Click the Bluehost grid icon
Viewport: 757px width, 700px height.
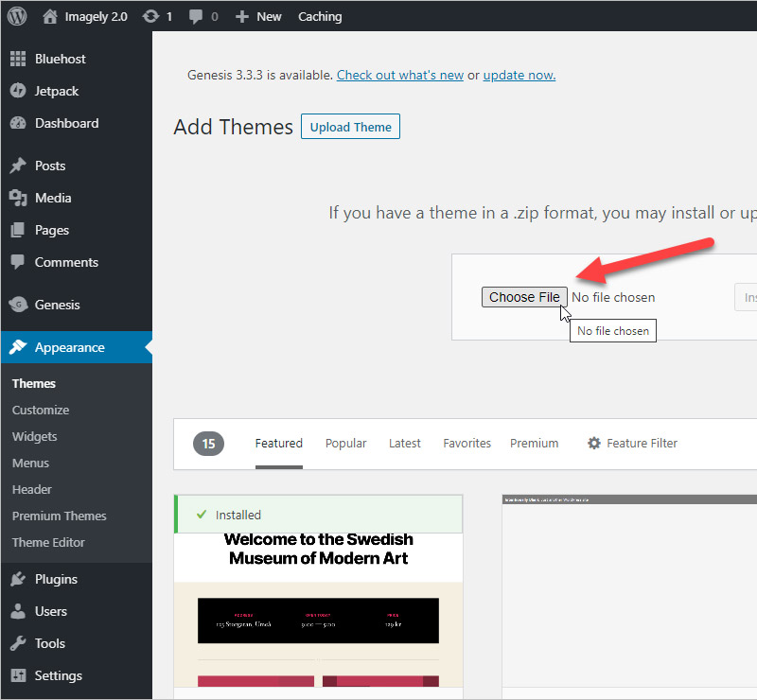coord(18,59)
